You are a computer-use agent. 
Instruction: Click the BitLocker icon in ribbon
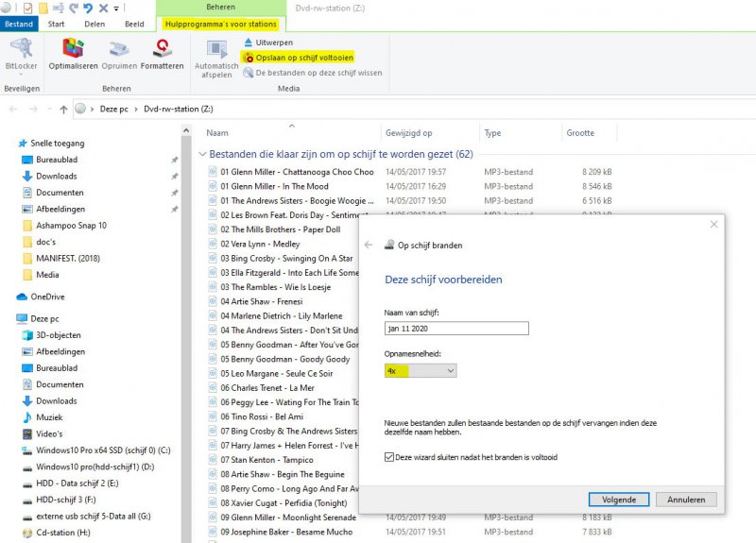(x=21, y=49)
